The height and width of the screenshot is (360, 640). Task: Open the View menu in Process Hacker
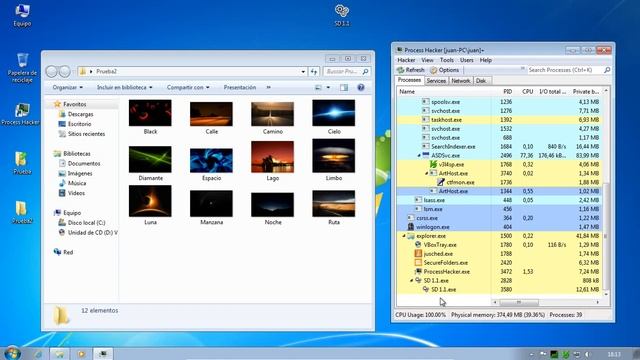click(427, 60)
